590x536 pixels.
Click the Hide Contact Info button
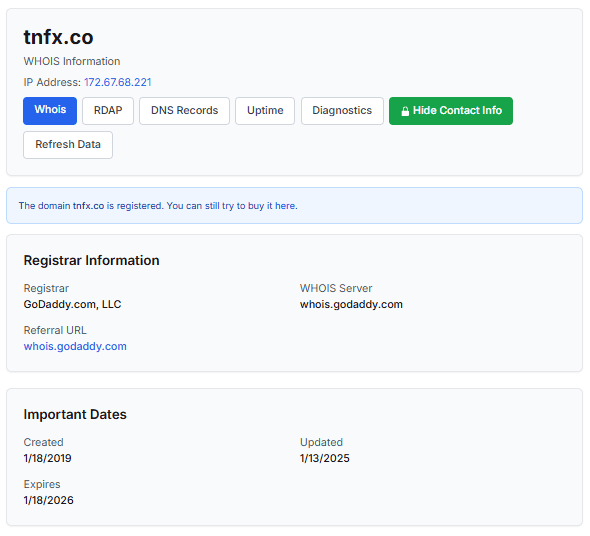click(x=451, y=111)
